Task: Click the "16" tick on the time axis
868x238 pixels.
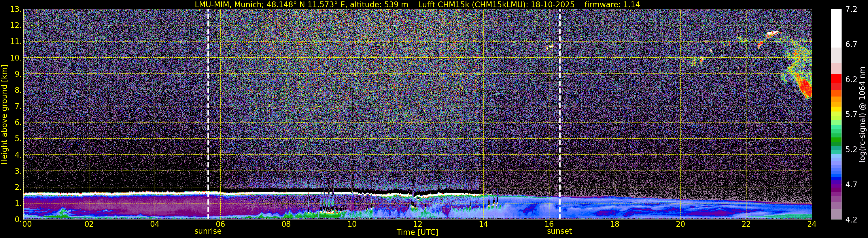Action: [x=549, y=224]
